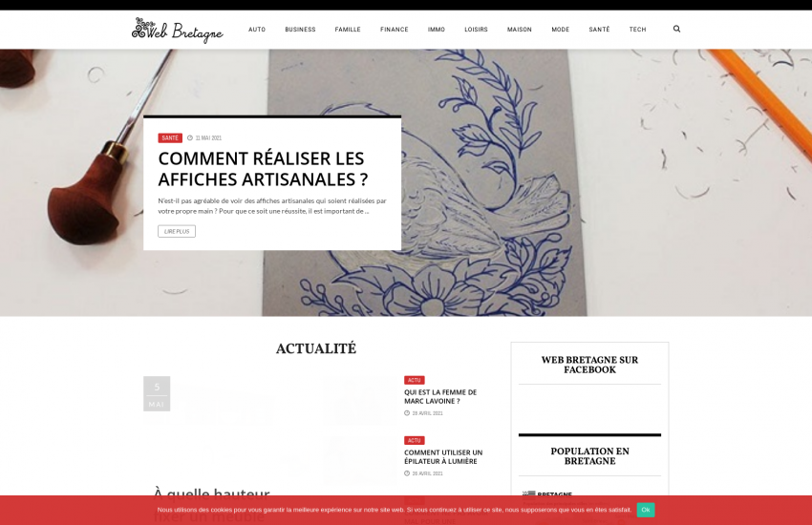Click the clock icon beside 11 MAI 2021
Viewport: 812px width, 525px height.
[189, 138]
